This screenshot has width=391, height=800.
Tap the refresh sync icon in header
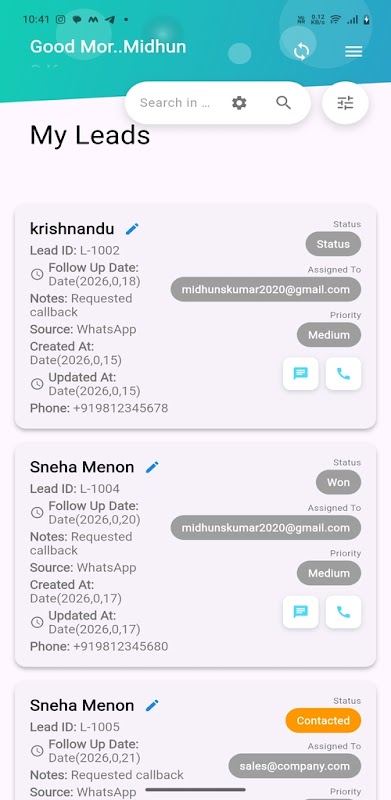(x=302, y=51)
